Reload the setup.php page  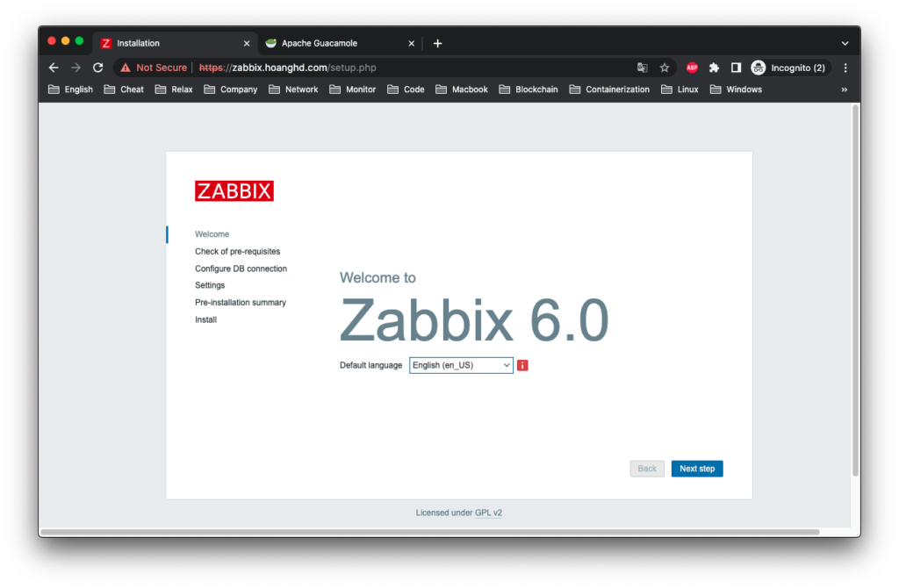point(98,68)
